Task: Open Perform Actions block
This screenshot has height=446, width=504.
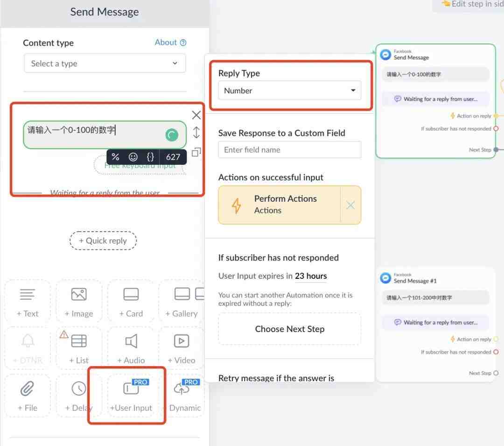Action: point(279,205)
